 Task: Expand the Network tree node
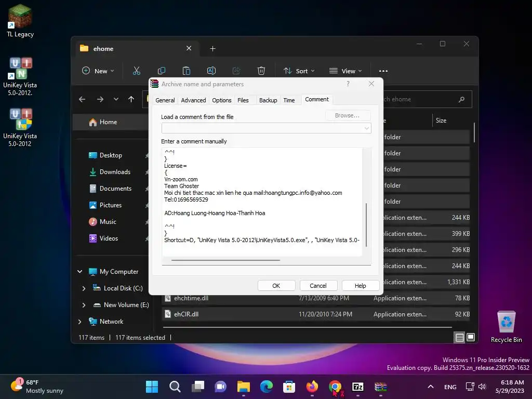coord(80,322)
